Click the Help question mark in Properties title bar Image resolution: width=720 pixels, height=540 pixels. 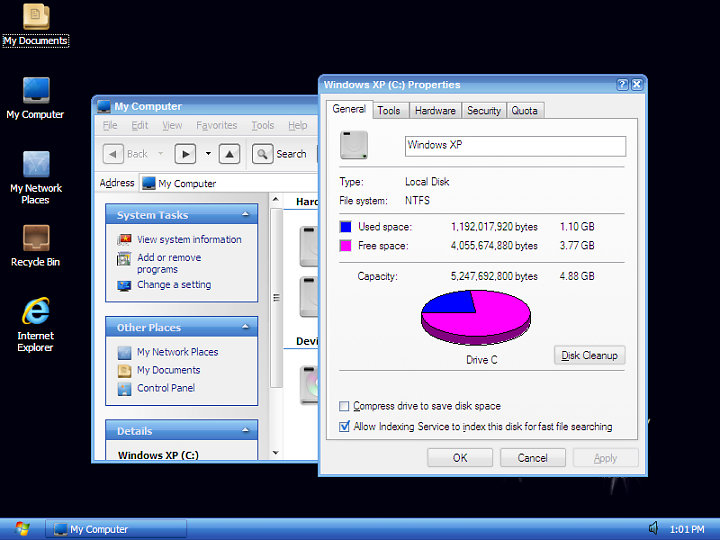pos(622,84)
